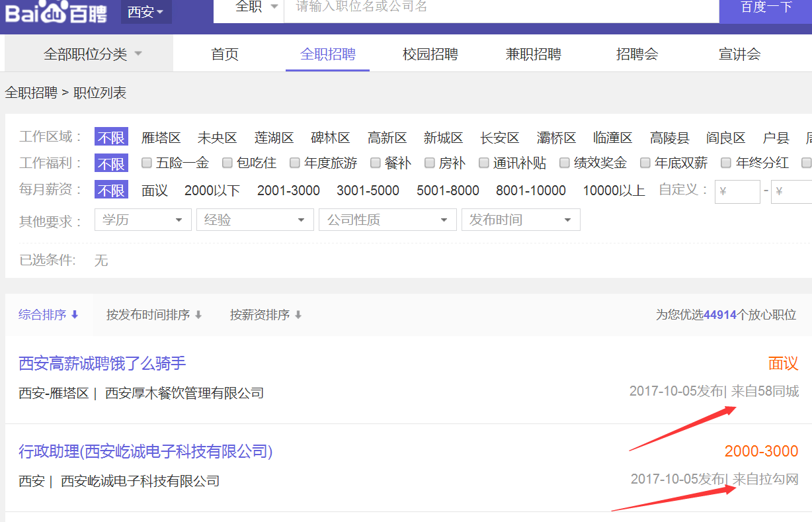This screenshot has height=522, width=812.
Task: Click sort arrow beside 按发布时间排序
Action: point(198,315)
